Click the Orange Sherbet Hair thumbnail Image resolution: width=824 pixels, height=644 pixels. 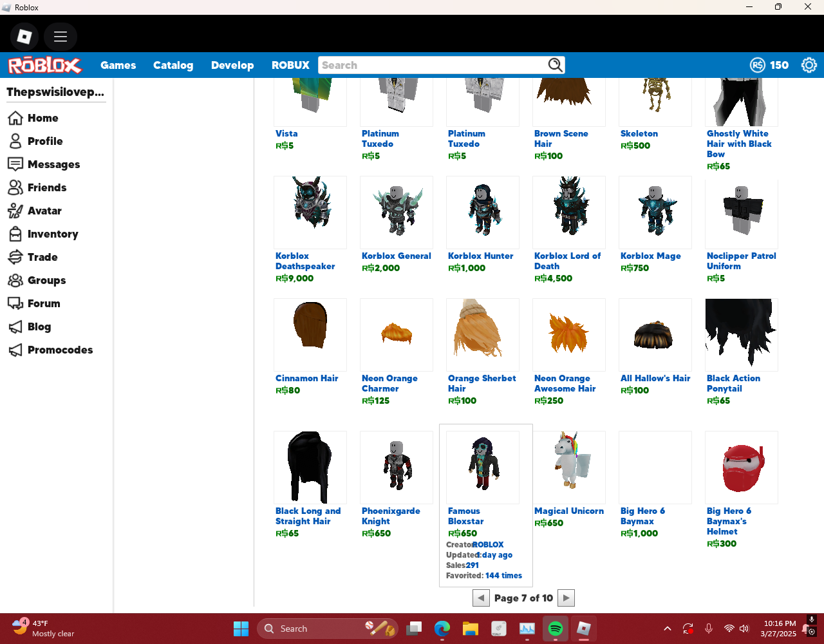coord(483,335)
